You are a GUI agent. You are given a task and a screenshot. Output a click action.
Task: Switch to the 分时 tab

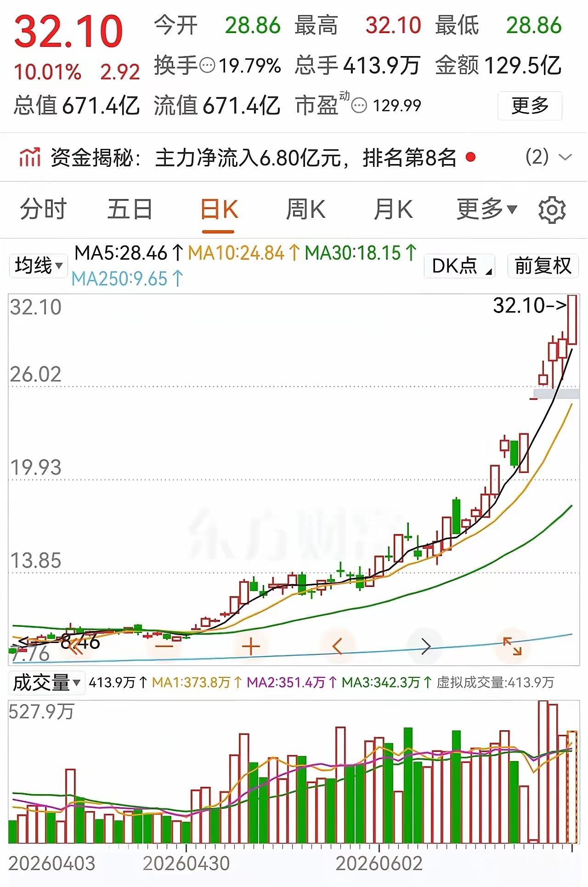click(x=43, y=210)
